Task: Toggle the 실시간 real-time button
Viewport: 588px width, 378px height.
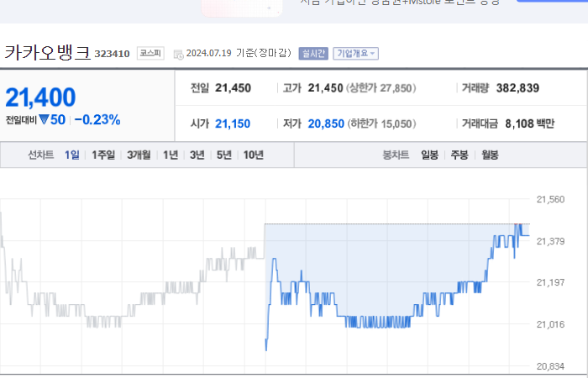Action: [x=313, y=53]
